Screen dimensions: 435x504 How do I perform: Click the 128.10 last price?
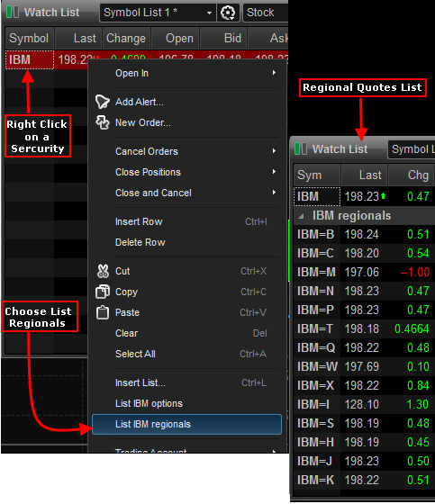pos(362,404)
